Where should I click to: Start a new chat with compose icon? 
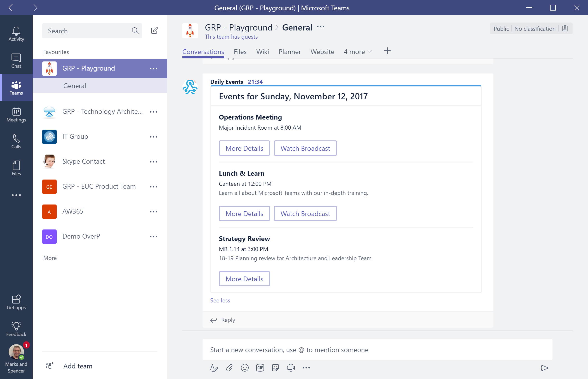tap(154, 30)
